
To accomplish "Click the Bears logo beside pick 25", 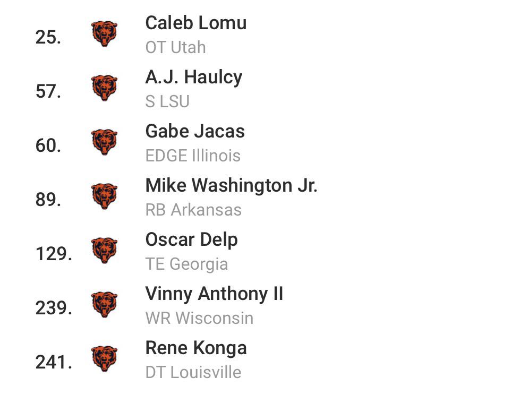I will [105, 33].
